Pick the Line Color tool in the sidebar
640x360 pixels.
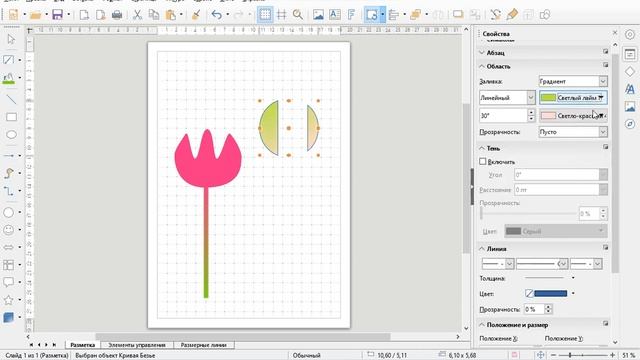(9, 60)
